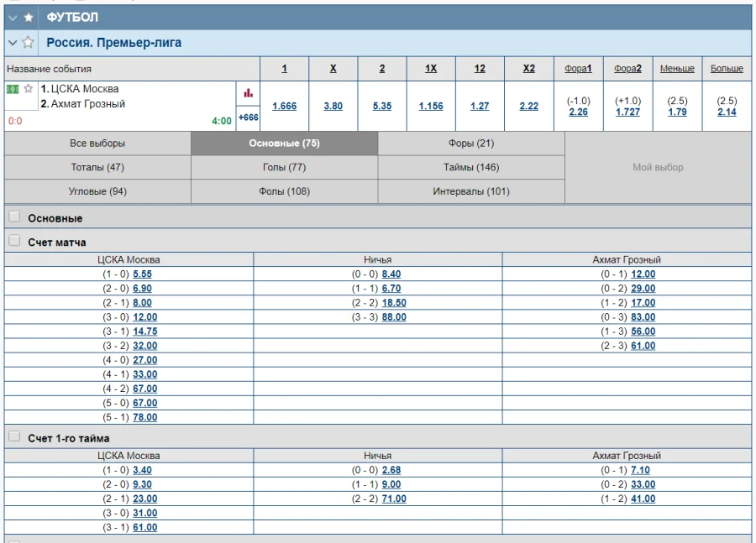Open the Мой выбор panel
Screen dimensions: 756x543
coord(658,168)
